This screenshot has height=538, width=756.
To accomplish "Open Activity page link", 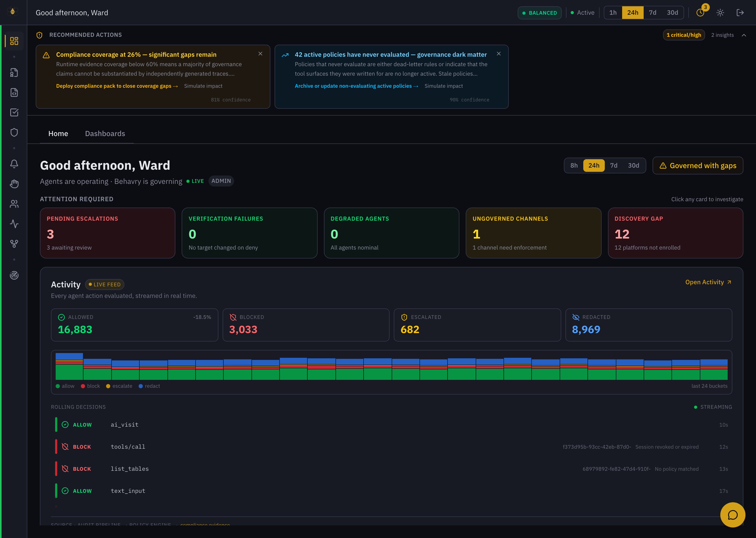I will coord(708,282).
